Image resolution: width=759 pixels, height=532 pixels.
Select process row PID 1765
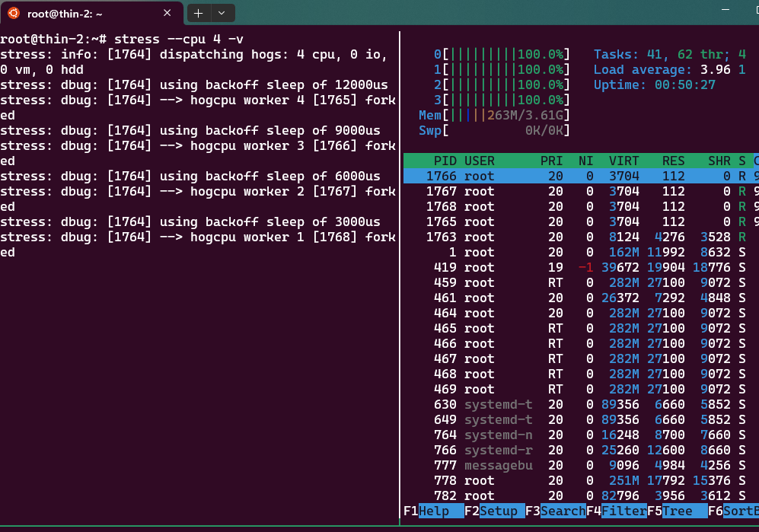[x=581, y=221]
